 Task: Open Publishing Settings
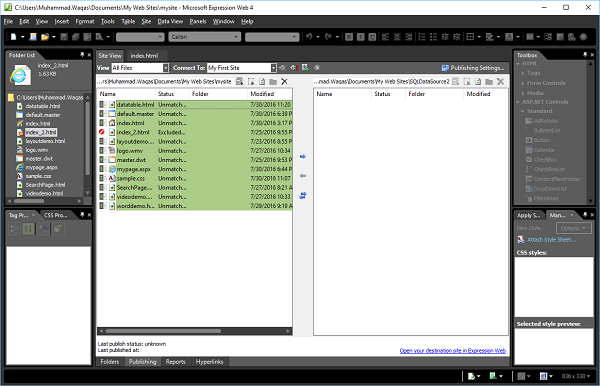pos(473,68)
